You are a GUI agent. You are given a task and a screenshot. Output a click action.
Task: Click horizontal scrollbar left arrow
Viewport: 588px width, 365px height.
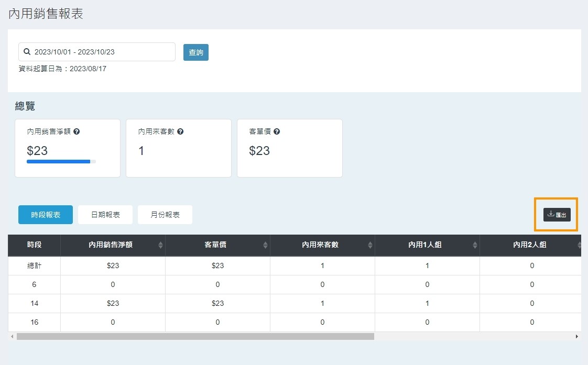click(12, 337)
